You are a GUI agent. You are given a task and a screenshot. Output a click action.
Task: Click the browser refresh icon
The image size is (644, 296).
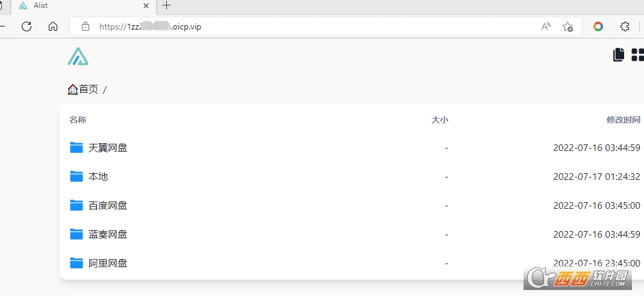click(x=27, y=26)
